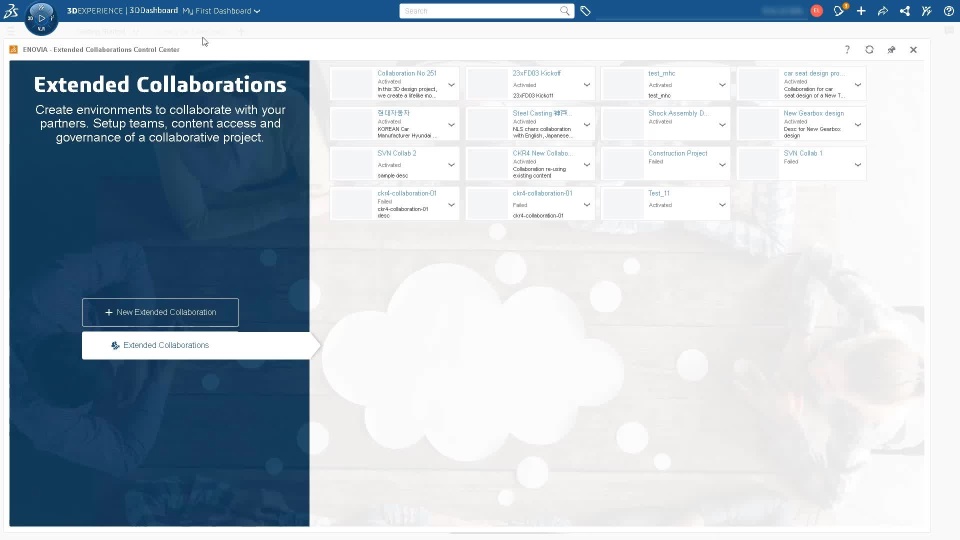Open the SVN Collab 1 title link
The image size is (960, 540).
pyautogui.click(x=803, y=154)
